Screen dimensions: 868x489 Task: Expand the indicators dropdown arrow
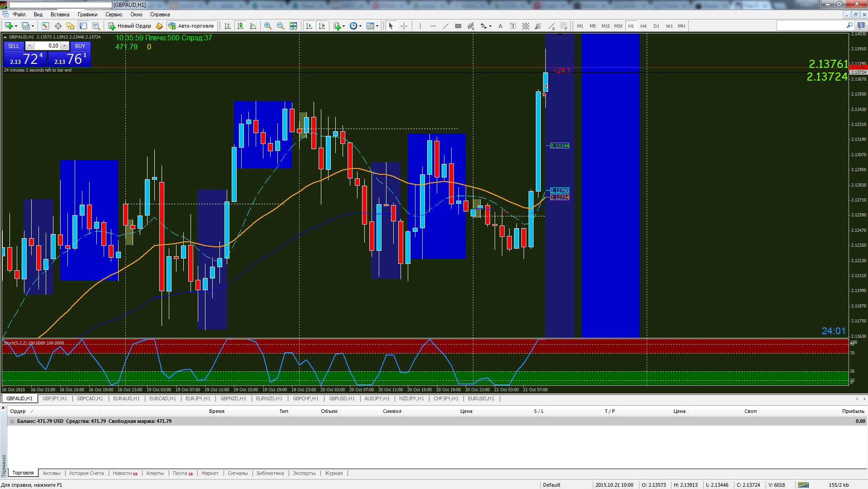pyautogui.click(x=343, y=26)
